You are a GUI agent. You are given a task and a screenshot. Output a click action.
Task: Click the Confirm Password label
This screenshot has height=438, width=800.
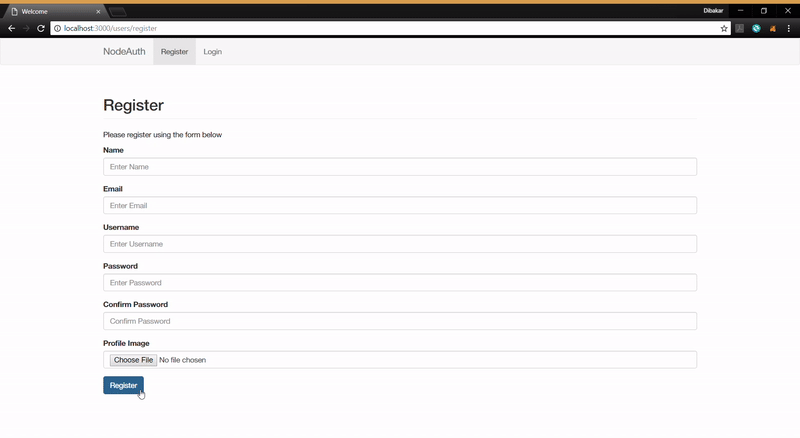point(135,304)
